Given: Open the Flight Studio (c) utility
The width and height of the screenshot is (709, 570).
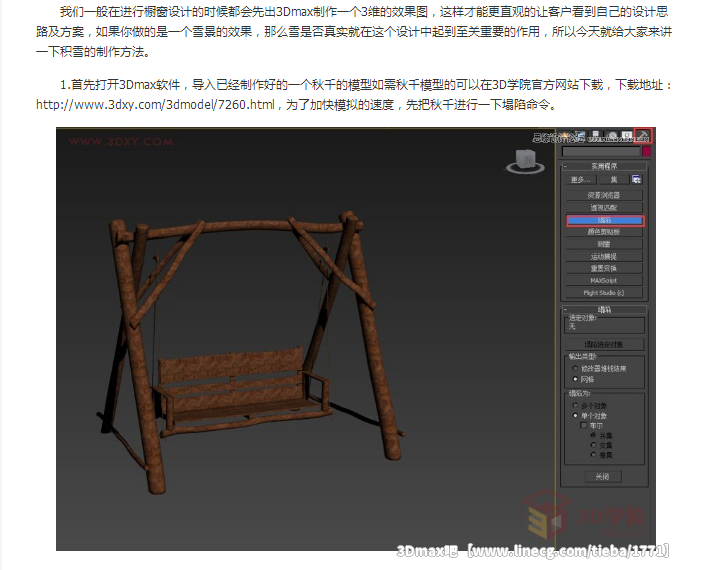Looking at the screenshot, I should click(604, 292).
